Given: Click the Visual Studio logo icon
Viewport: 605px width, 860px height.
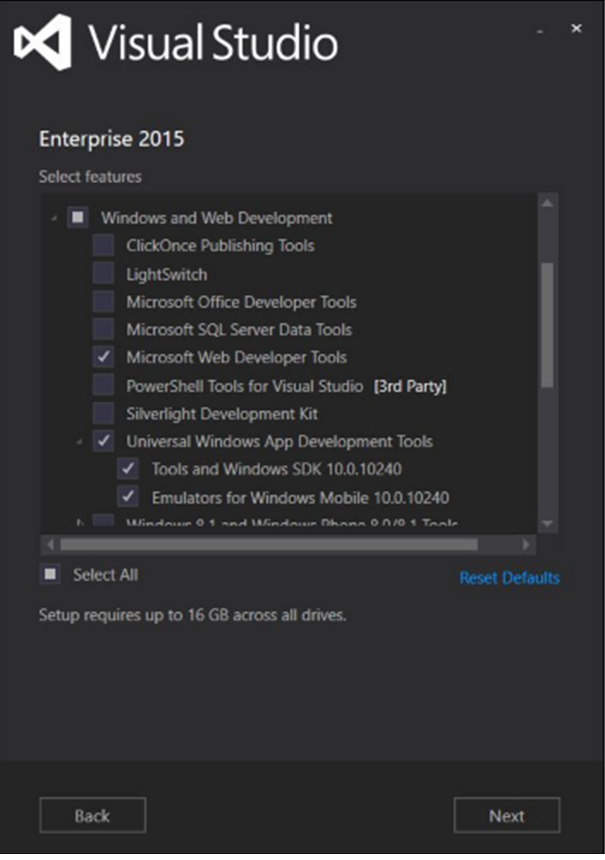Looking at the screenshot, I should pos(43,42).
